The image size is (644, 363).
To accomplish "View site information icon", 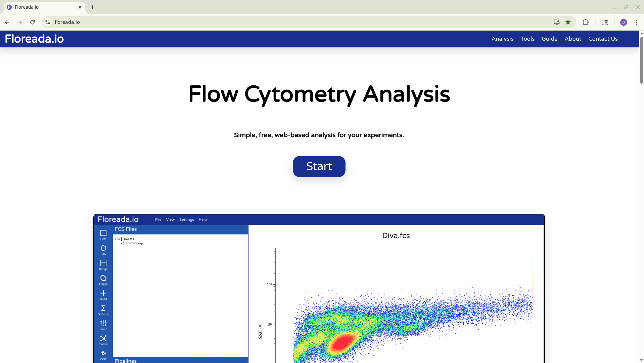I will (x=48, y=22).
